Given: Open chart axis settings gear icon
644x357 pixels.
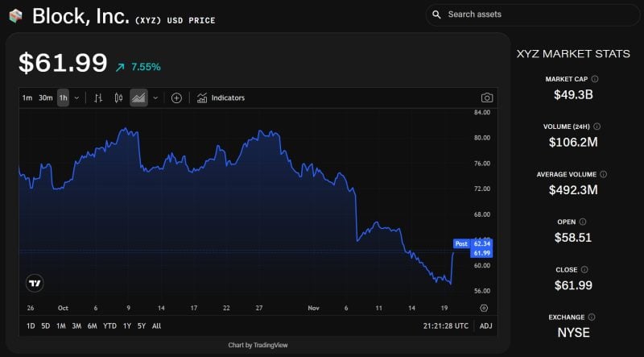Looking at the screenshot, I should click(x=483, y=308).
